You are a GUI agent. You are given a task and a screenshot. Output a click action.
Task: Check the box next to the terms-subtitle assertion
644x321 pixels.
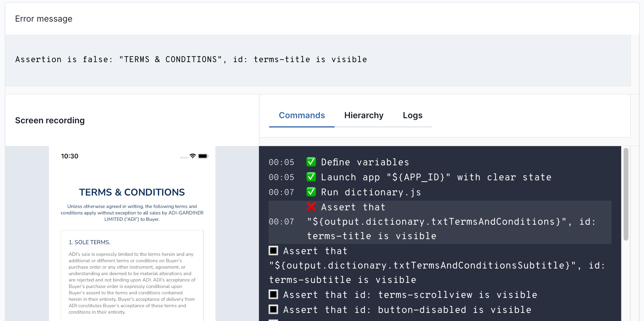coord(274,250)
